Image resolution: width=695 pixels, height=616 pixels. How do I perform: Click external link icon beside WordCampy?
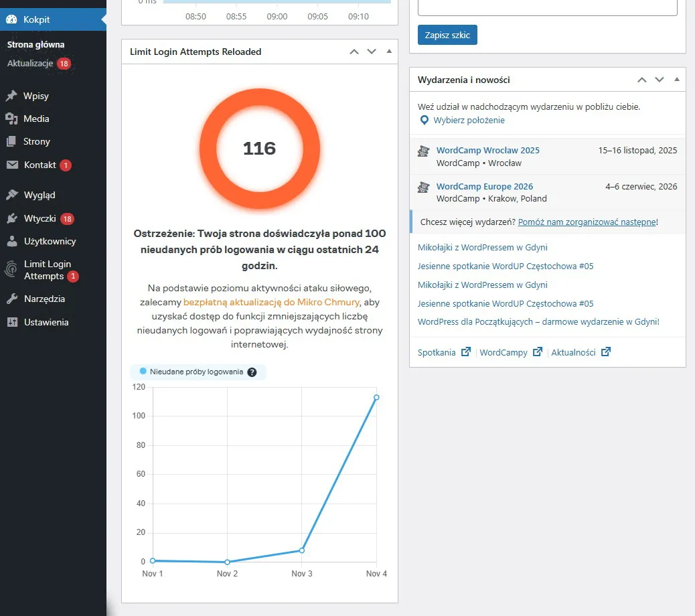[x=538, y=352]
